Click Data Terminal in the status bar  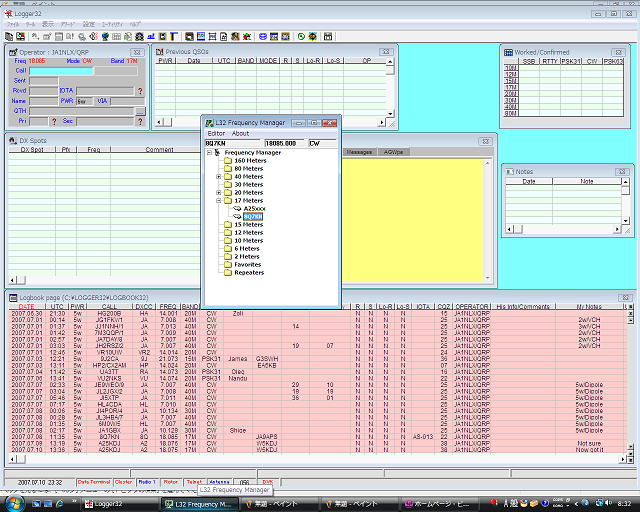94,482
